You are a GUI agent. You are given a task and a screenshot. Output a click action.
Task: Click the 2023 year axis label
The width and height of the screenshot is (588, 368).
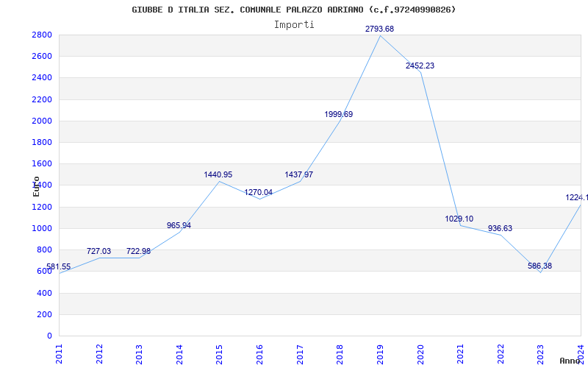[540, 354]
